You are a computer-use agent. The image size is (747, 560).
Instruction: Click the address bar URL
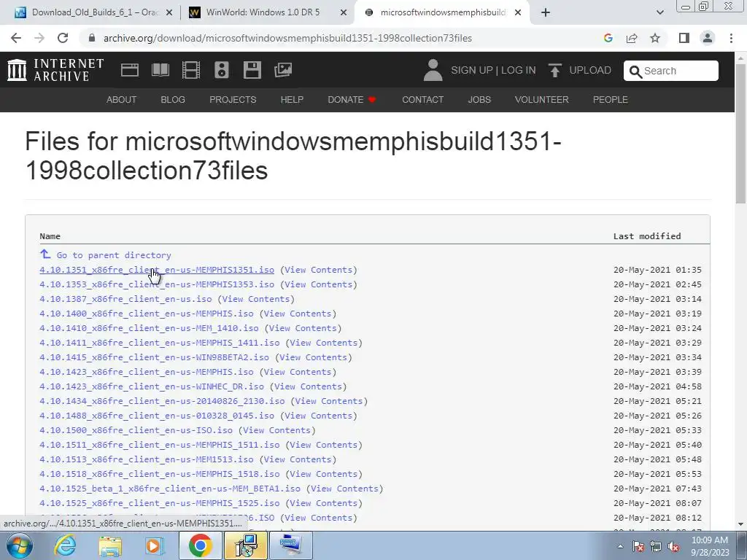coord(287,38)
